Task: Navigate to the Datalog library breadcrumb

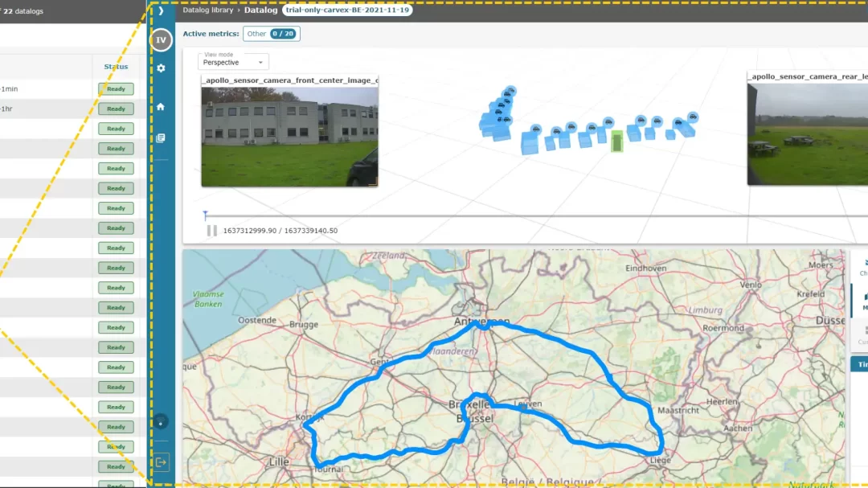Action: [x=208, y=10]
